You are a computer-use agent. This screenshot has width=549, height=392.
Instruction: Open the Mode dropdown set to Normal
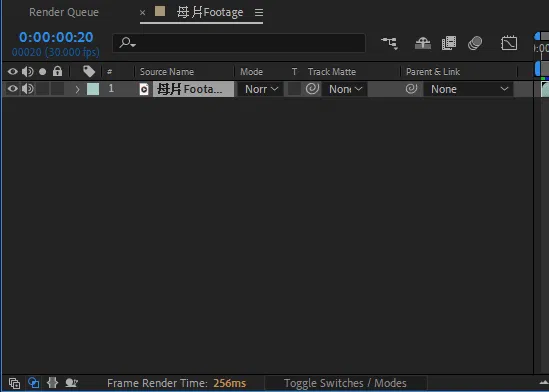tap(260, 89)
